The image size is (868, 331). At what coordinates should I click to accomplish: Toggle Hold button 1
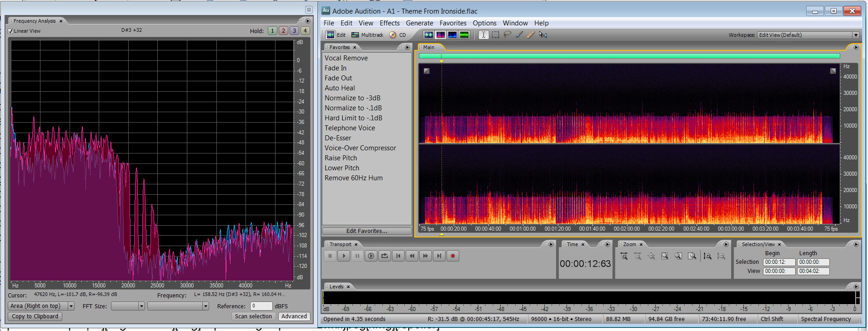pyautogui.click(x=272, y=30)
